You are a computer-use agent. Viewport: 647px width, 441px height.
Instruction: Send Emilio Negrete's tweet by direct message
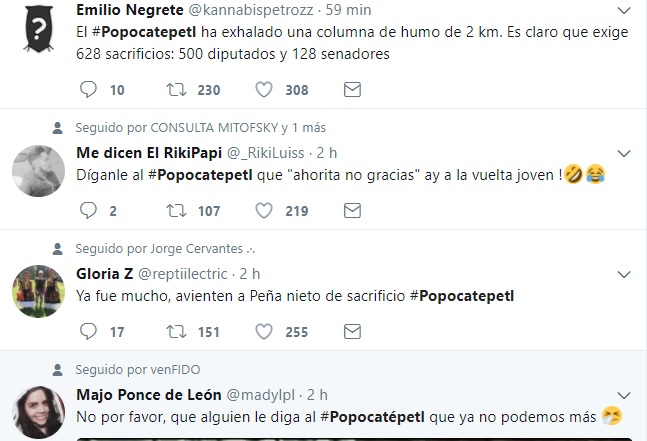pos(352,90)
